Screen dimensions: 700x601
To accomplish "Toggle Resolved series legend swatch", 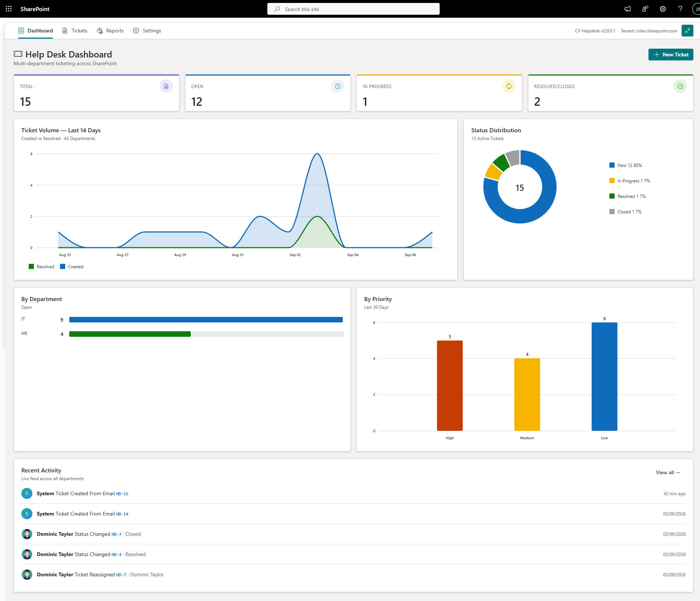I will [x=31, y=266].
